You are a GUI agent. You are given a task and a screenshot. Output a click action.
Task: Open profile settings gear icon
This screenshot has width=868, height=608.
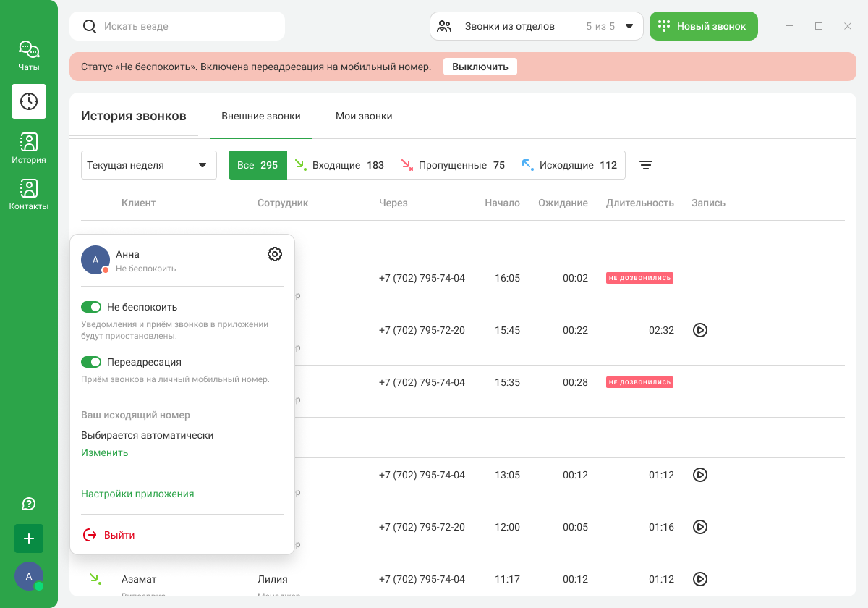tap(275, 254)
